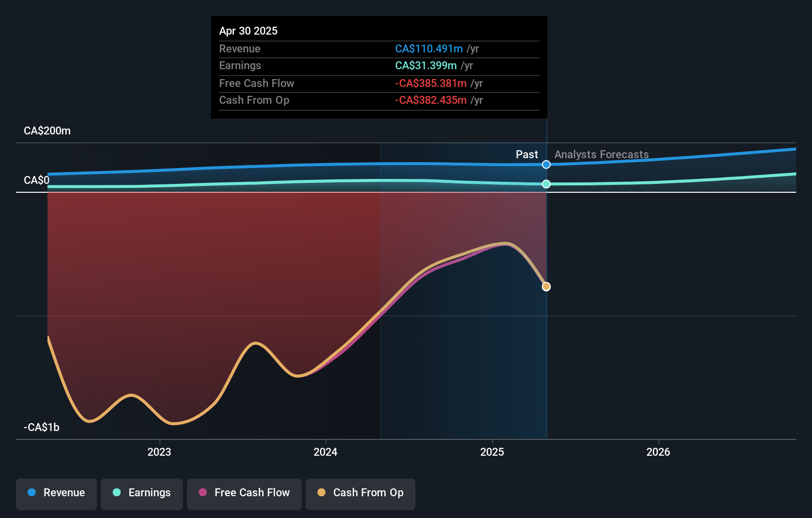
Task: Click the pink Free Cash Flow legend dot
Action: (203, 492)
